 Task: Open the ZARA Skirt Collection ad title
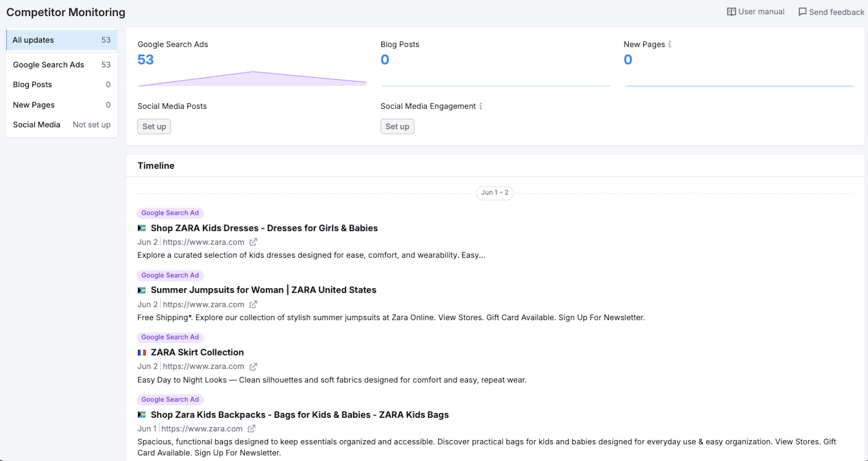pyautogui.click(x=197, y=352)
